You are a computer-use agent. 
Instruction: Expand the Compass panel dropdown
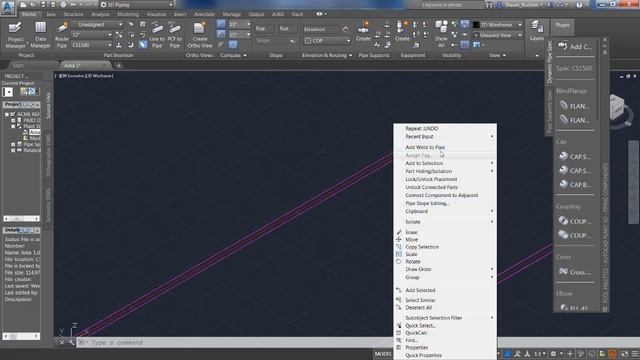coord(233,55)
